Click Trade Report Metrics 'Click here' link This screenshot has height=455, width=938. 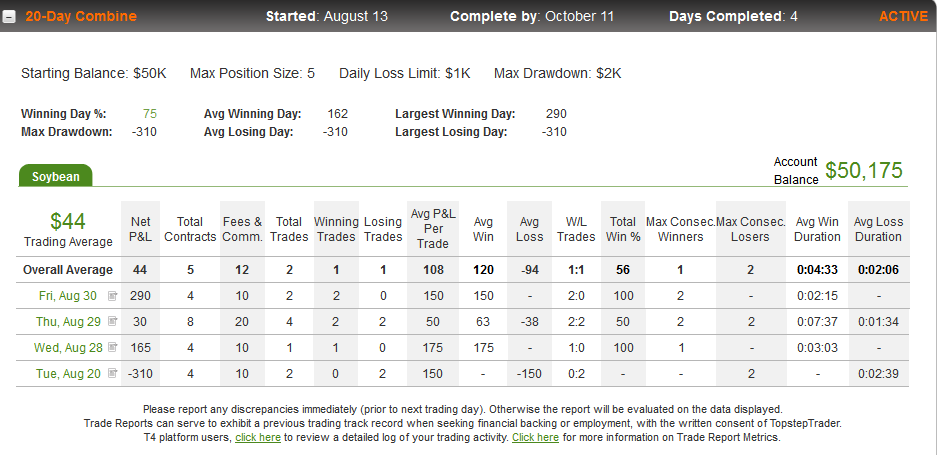(535, 437)
